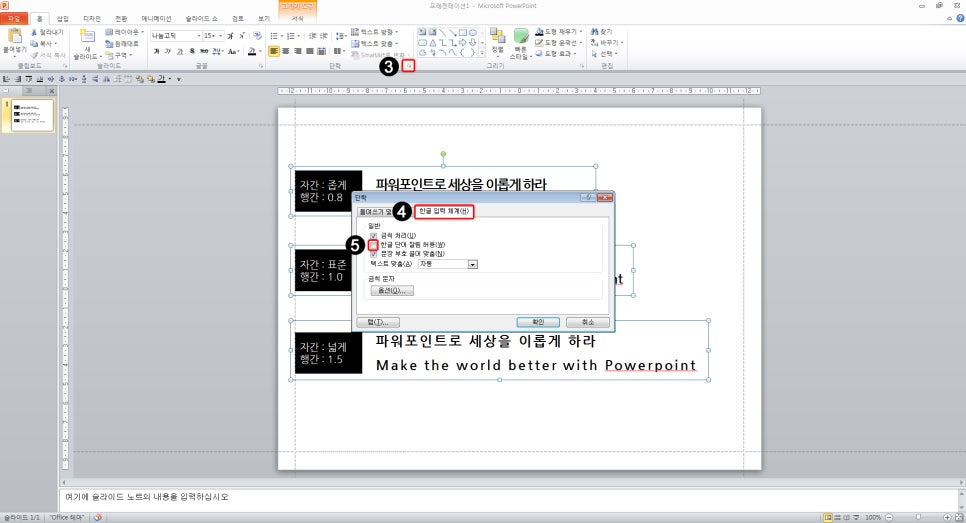Click the Decrease font size icon
The width and height of the screenshot is (966, 523).
point(242,36)
